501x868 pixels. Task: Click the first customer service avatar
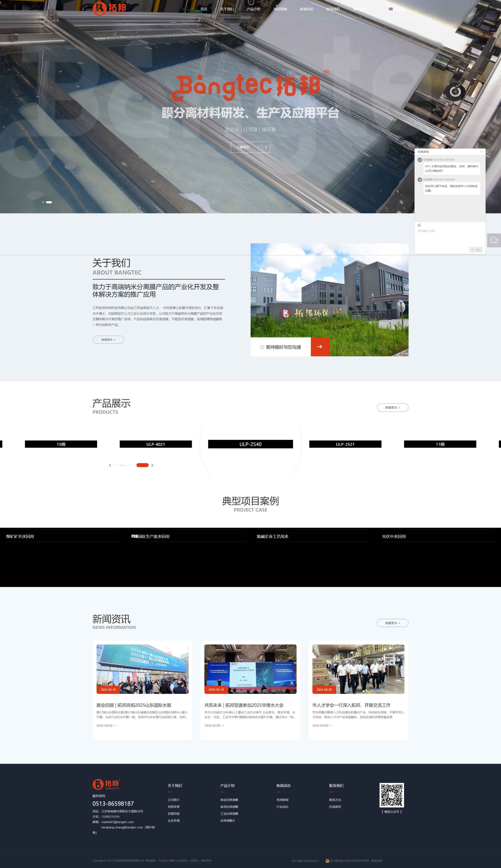pyautogui.click(x=420, y=160)
